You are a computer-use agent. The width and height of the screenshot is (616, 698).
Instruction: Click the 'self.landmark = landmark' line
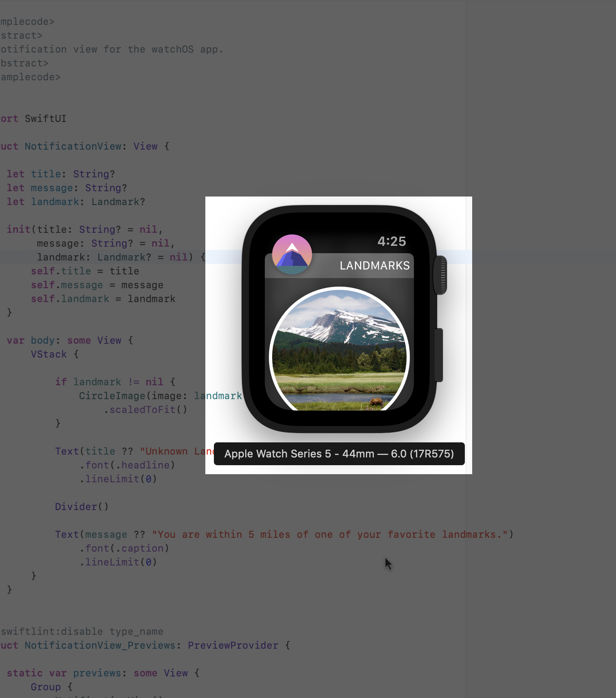pos(103,299)
